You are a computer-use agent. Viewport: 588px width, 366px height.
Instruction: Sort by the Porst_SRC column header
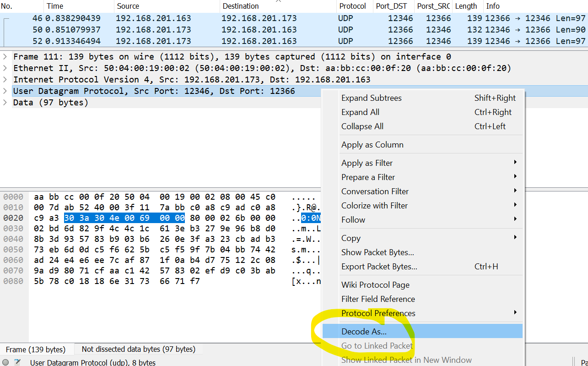[433, 6]
